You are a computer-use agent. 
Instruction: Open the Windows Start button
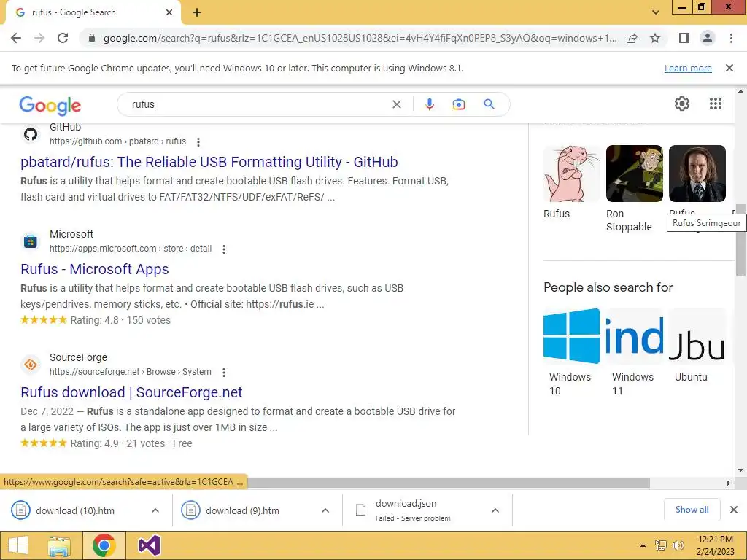pos(18,545)
